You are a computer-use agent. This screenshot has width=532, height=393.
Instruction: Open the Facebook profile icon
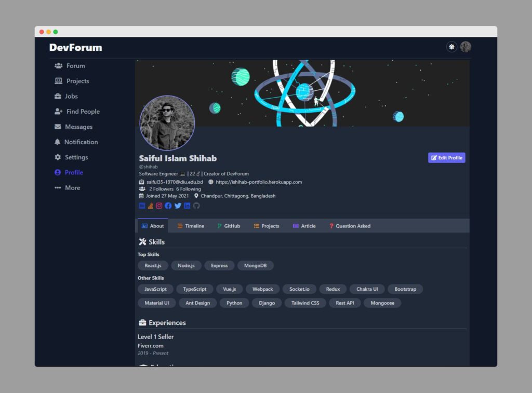168,206
